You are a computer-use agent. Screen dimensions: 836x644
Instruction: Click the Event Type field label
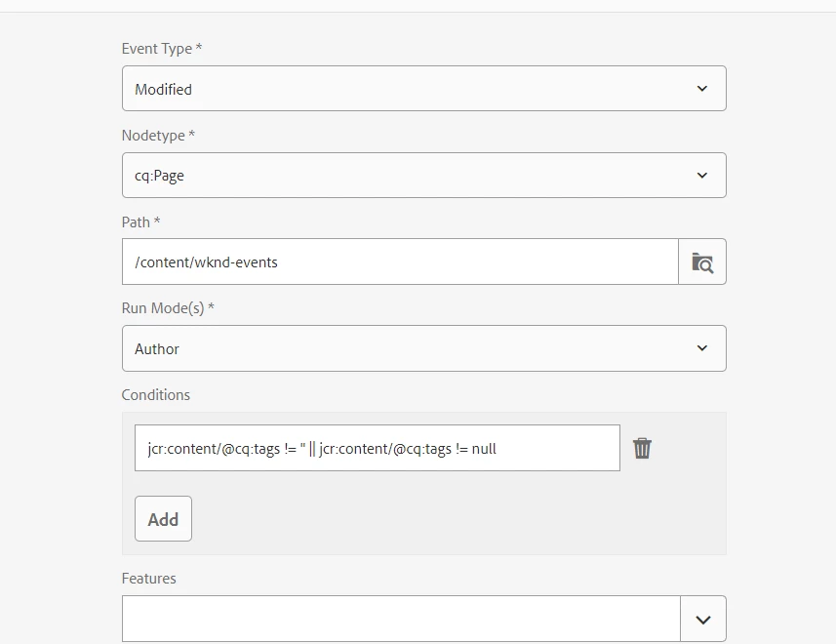(161, 49)
